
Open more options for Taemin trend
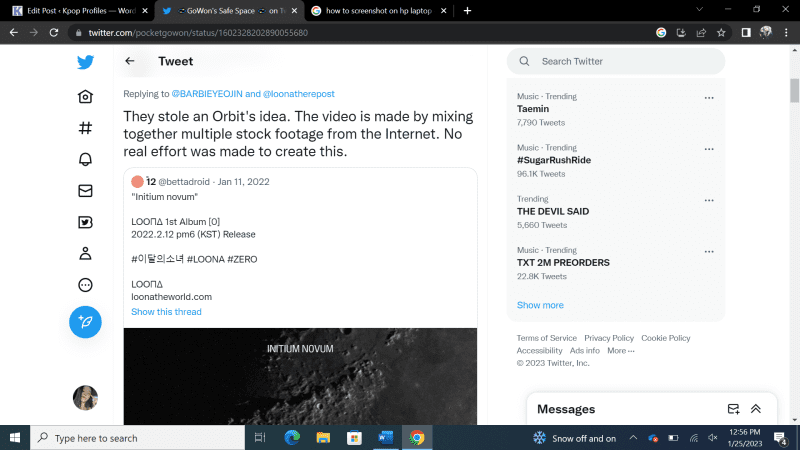tap(709, 98)
